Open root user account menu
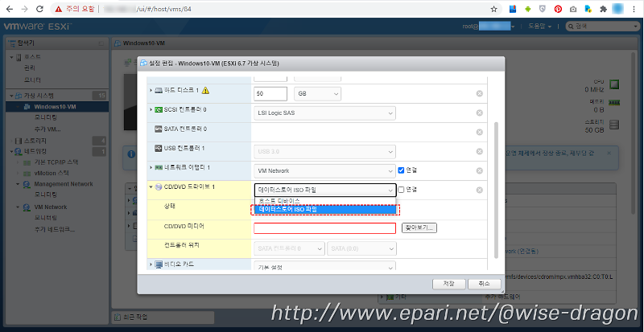The width and height of the screenshot is (644, 332). [489, 27]
